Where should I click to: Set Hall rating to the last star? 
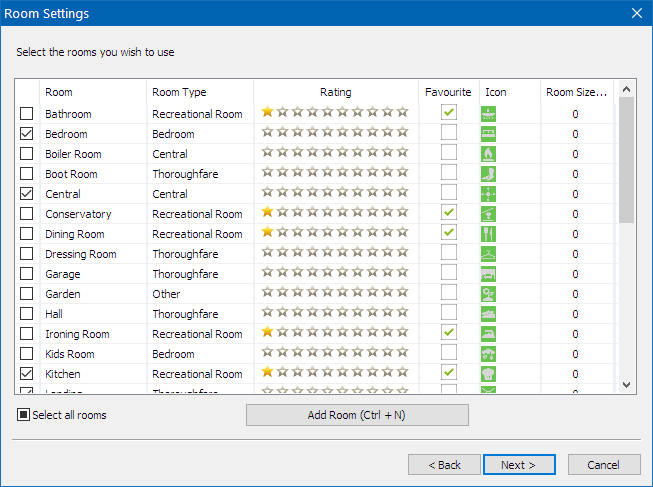tap(402, 314)
